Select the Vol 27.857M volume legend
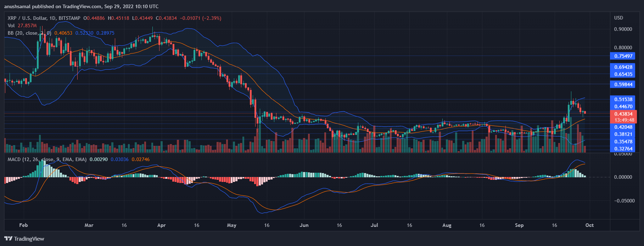The height and width of the screenshot is (246, 644). pyautogui.click(x=22, y=25)
